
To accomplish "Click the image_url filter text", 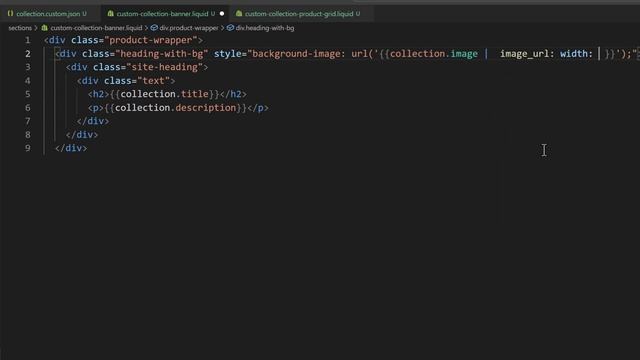I will [524, 53].
